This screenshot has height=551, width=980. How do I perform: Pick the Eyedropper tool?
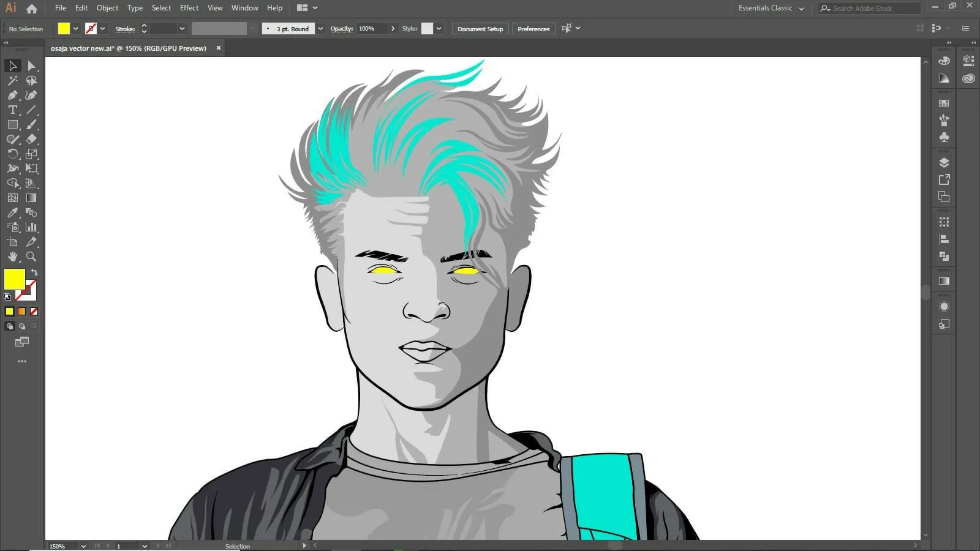point(12,212)
